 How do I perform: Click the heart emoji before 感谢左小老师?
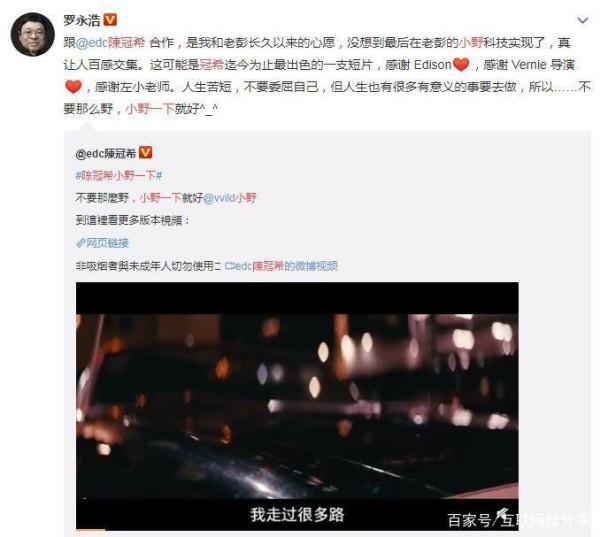pyautogui.click(x=73, y=87)
